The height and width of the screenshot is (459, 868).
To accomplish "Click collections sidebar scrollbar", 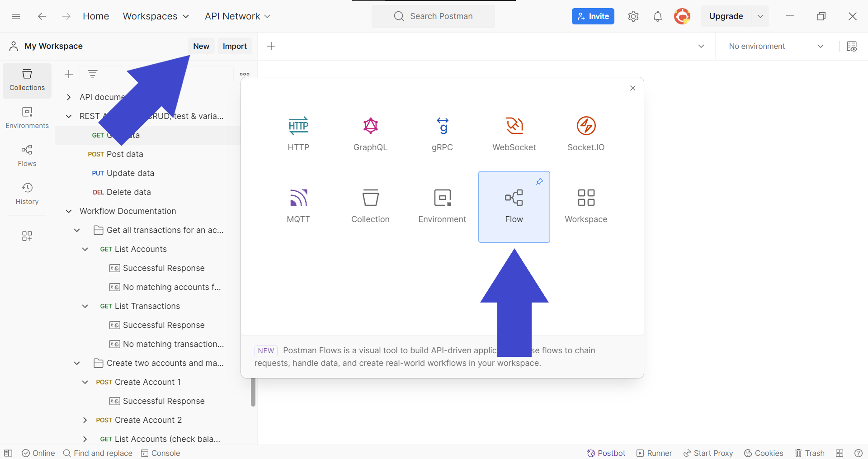I will (x=253, y=392).
